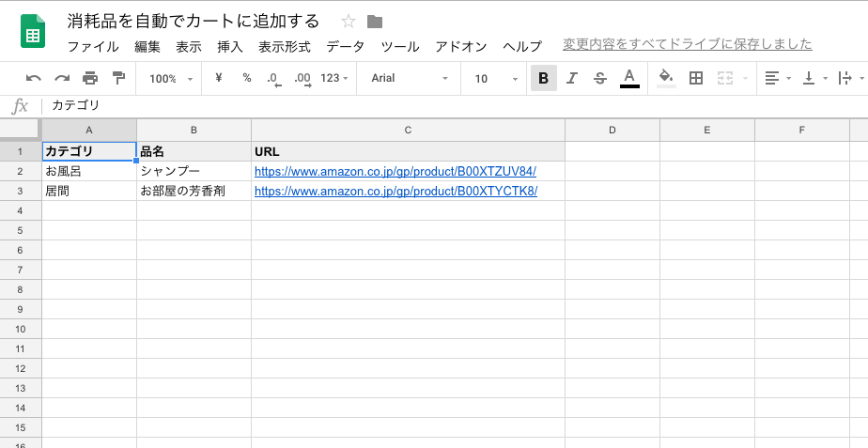868x448 pixels.
Task: Toggle bold formatting
Action: pos(544,79)
